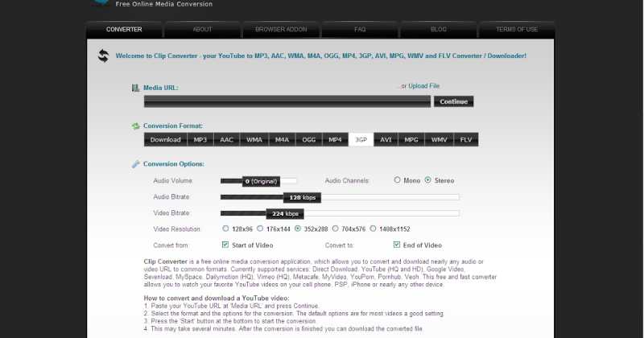Click the Audio Channels label

pyautogui.click(x=347, y=181)
